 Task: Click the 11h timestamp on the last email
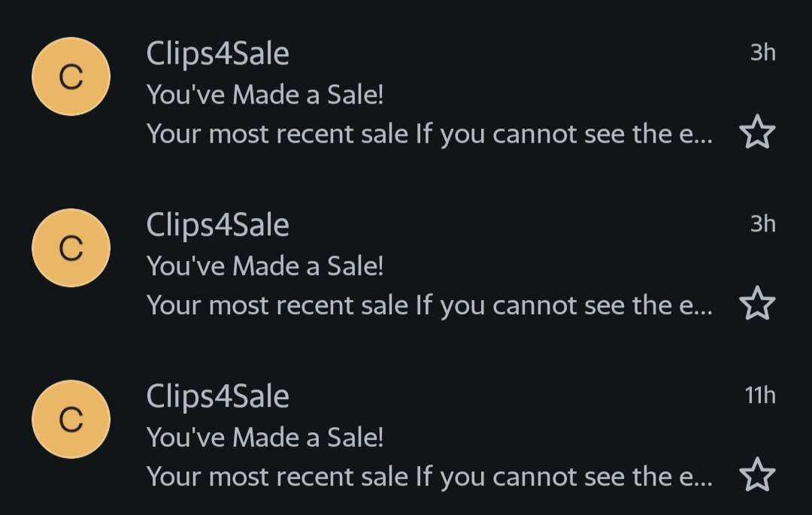point(760,395)
